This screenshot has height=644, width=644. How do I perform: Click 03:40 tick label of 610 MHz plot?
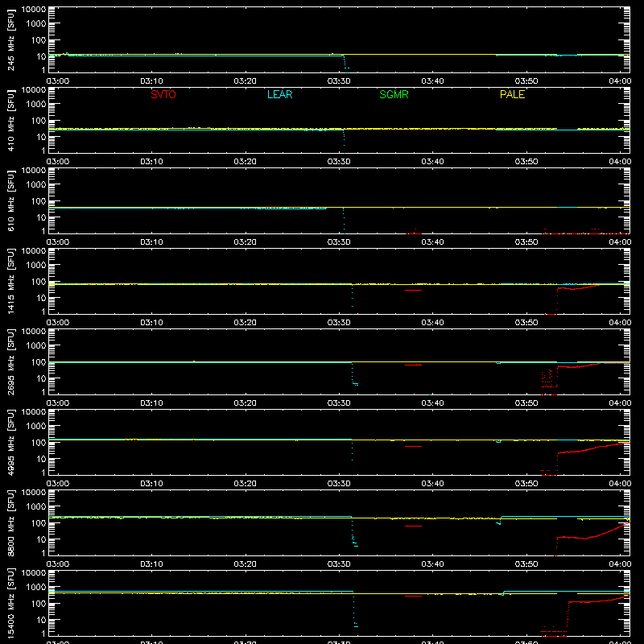[432, 242]
